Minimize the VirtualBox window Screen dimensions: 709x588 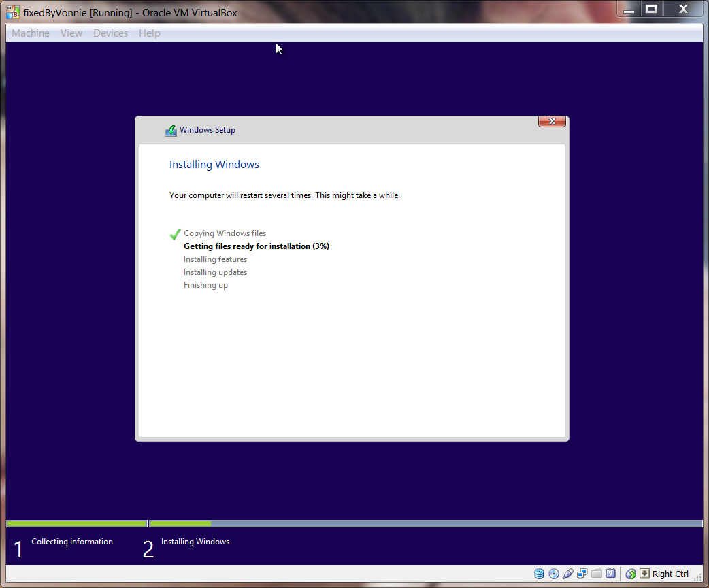coord(629,9)
